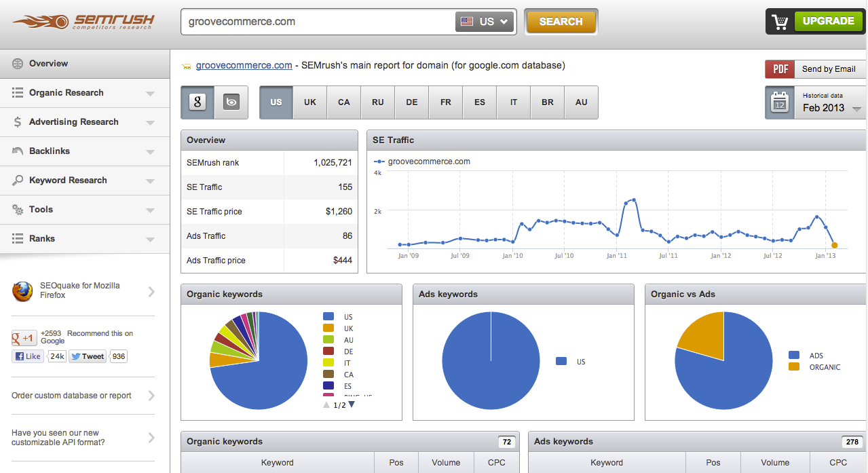The height and width of the screenshot is (473, 868).
Task: Select the RU country tab
Action: tap(378, 102)
